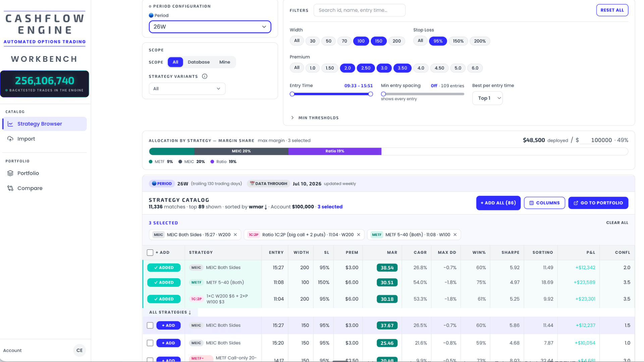Edit the account size 100000 field
644x362 pixels.
(597, 140)
